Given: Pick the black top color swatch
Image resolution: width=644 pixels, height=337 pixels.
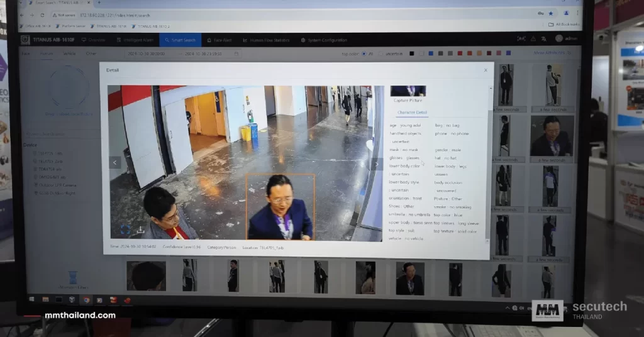Looking at the screenshot, I should (x=412, y=53).
